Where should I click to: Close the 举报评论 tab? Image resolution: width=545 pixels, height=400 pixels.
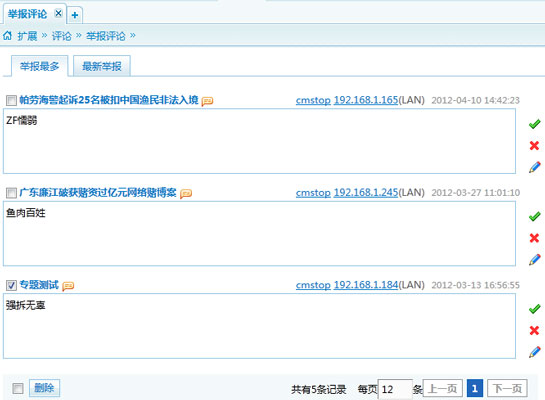[58, 13]
